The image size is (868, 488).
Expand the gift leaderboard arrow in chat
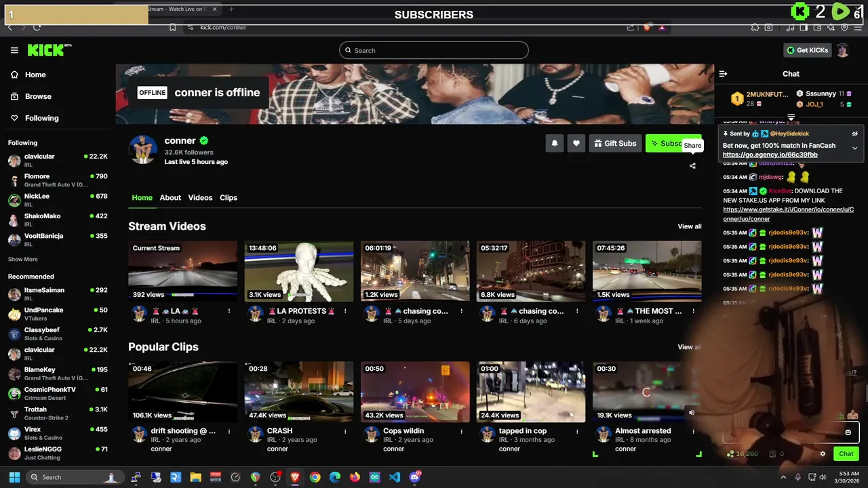(x=791, y=118)
